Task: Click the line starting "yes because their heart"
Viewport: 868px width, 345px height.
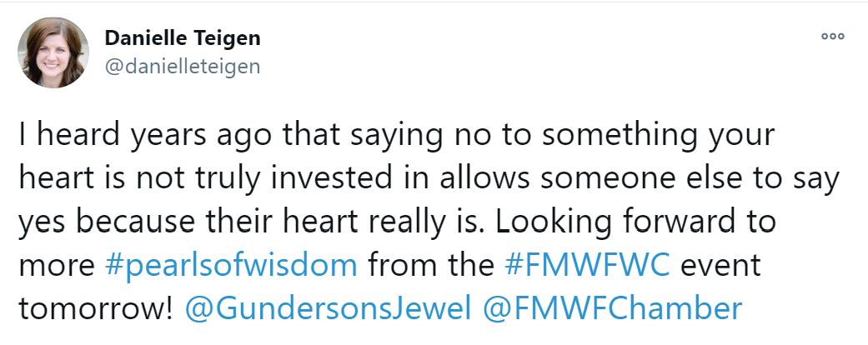Action: 397,222
